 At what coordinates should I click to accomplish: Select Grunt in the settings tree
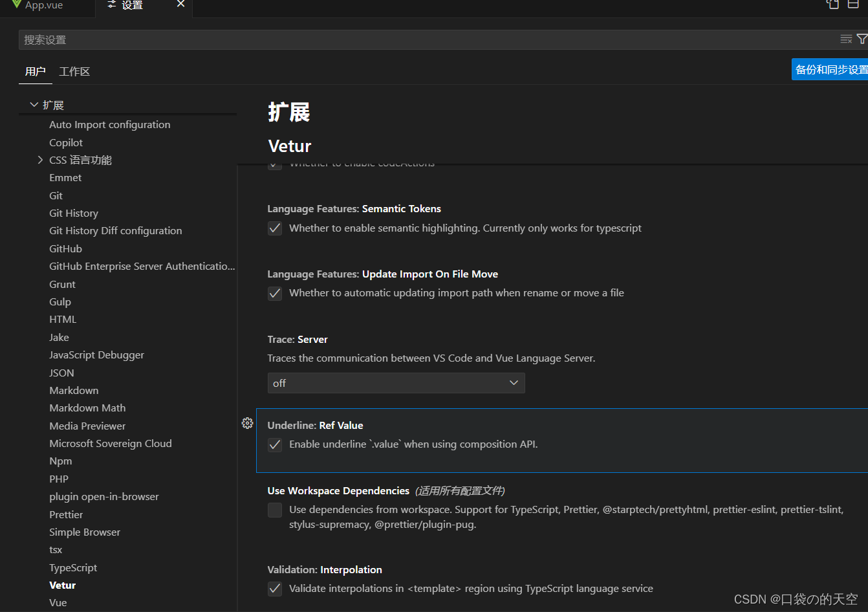[x=62, y=284]
